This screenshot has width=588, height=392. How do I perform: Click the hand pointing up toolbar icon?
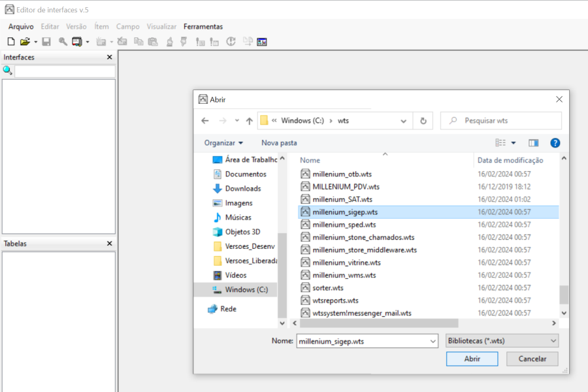coord(169,42)
